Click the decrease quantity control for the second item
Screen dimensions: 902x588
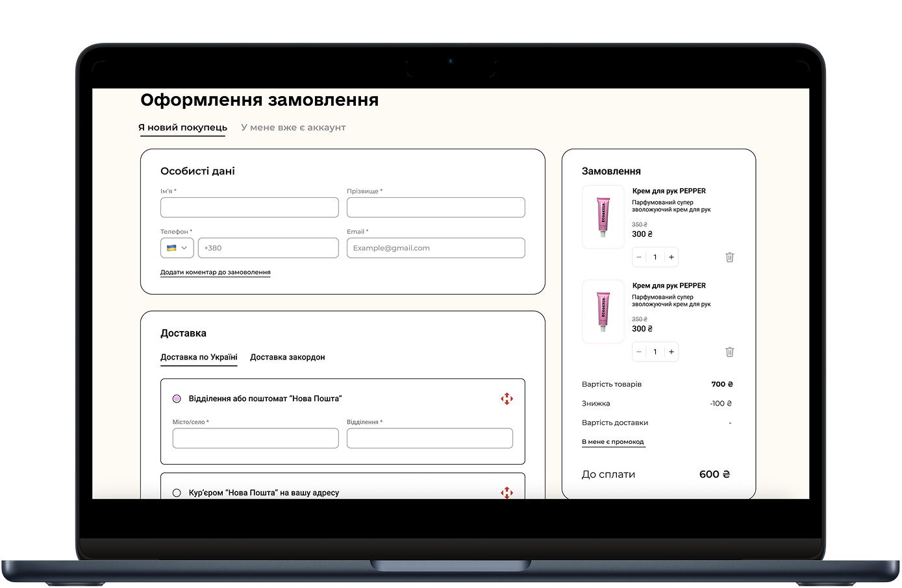[639, 351]
